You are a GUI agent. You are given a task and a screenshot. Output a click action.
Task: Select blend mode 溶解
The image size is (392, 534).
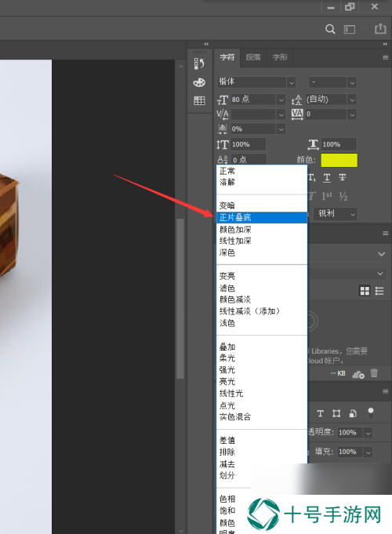(x=262, y=182)
